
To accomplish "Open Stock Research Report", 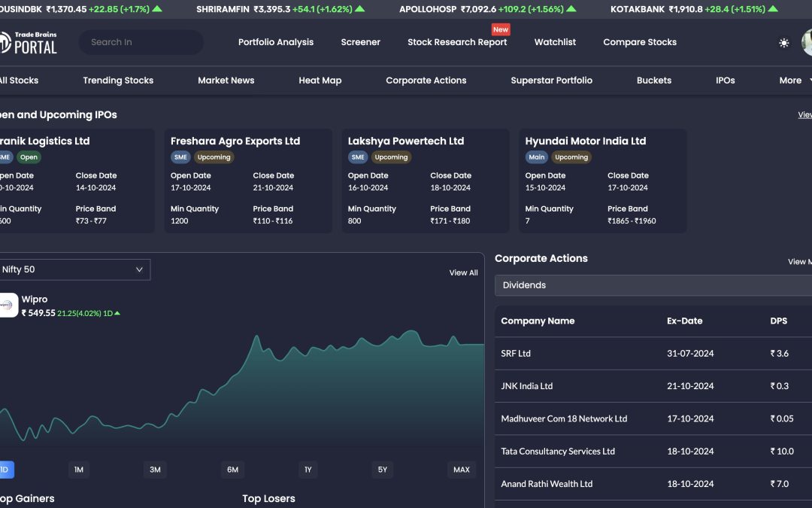I will 457,42.
